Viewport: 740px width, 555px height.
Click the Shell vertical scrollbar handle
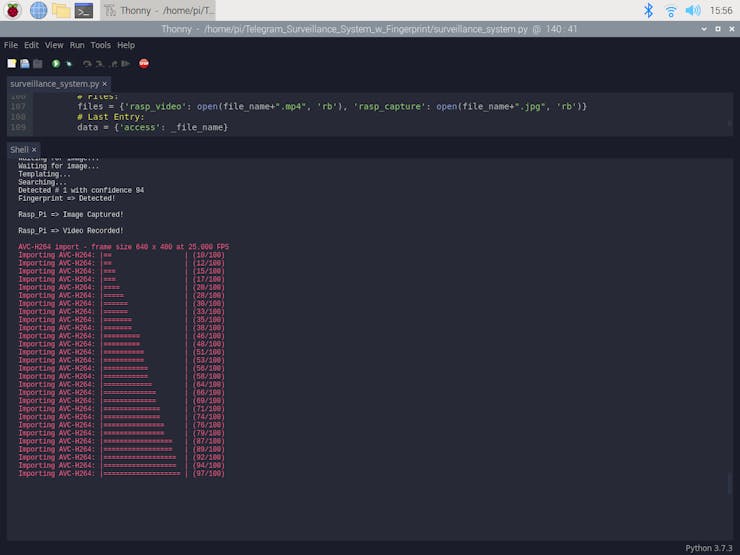[x=729, y=483]
